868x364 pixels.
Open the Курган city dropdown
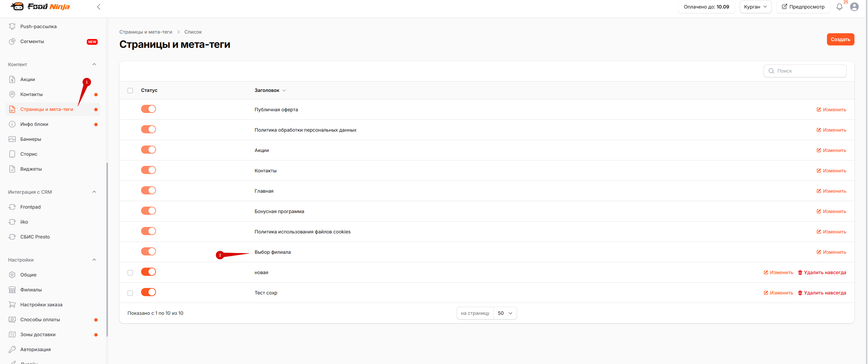point(755,7)
